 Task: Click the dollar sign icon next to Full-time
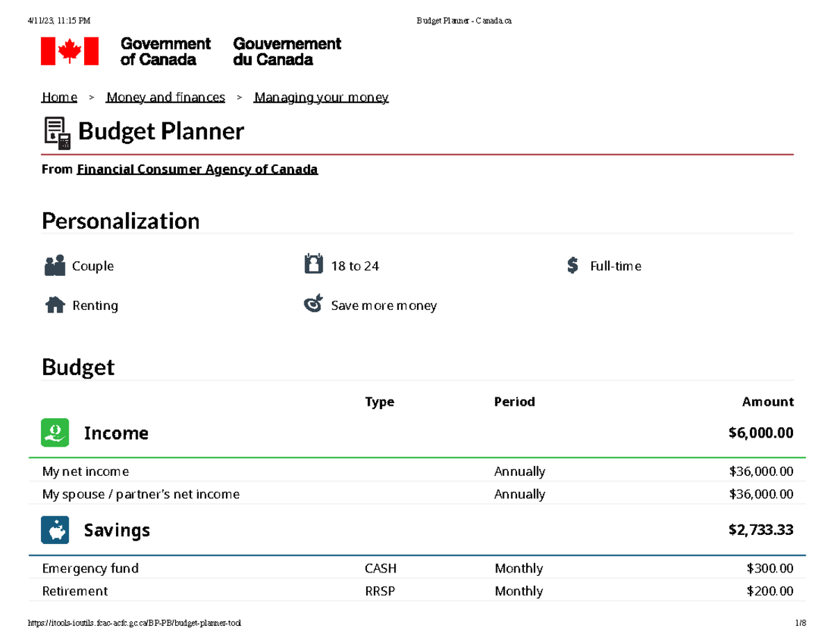coord(573,265)
